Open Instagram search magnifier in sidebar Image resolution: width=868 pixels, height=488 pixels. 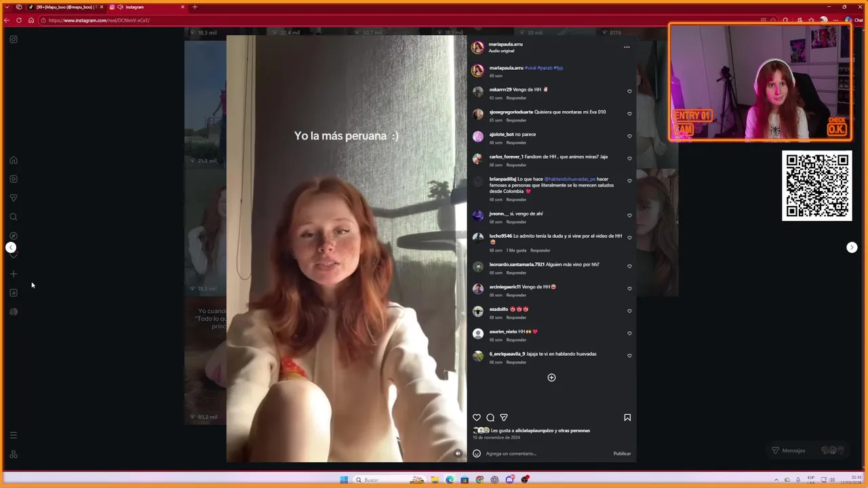pos(13,217)
